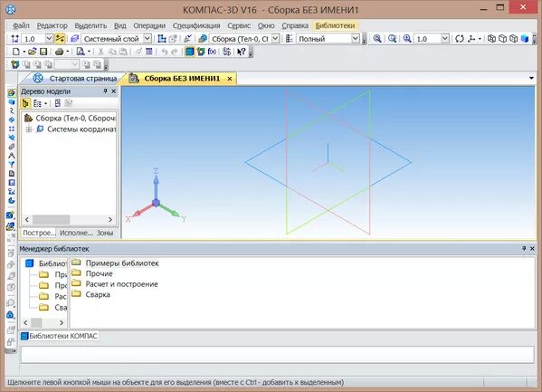The height and width of the screenshot is (392, 542).
Task: Click the KOMPAS application logo icon in title bar
Action: [11, 9]
